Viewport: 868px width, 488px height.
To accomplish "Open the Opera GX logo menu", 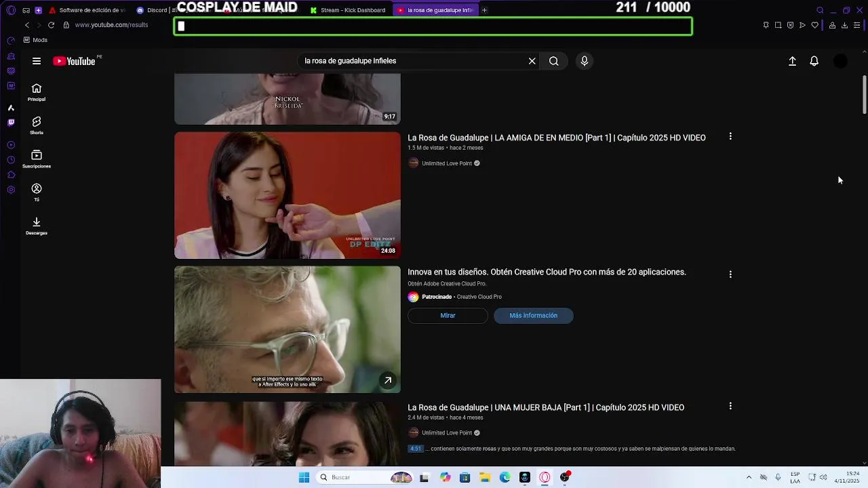I will pyautogui.click(x=11, y=10).
